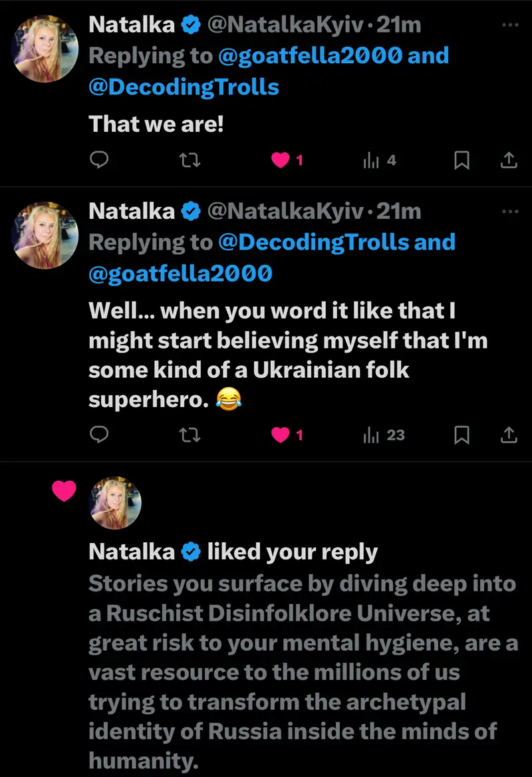Reply to the "That we are!" tweet
The height and width of the screenshot is (777, 532).
[x=98, y=160]
